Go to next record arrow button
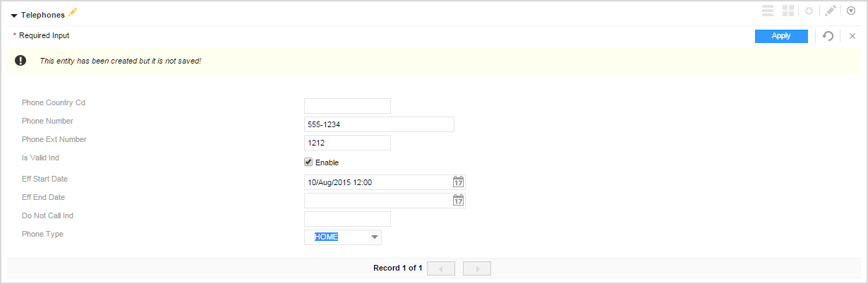Viewport: 868px width, 284px height. (477, 268)
